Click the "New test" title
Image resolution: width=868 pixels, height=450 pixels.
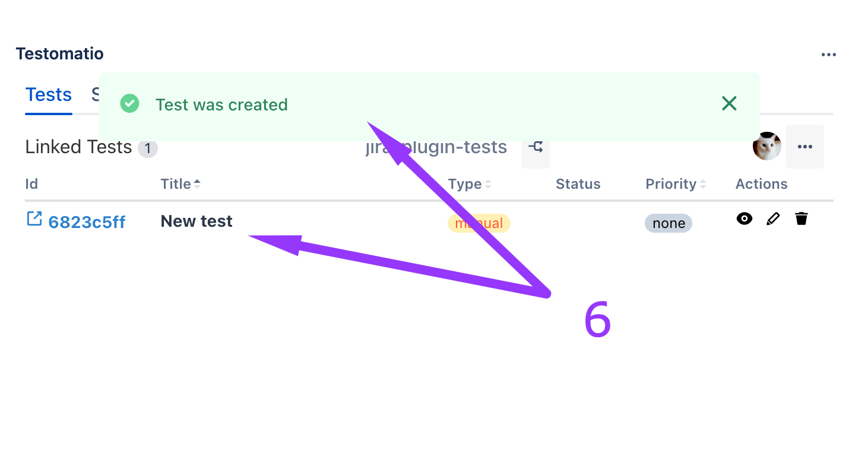[x=197, y=221]
